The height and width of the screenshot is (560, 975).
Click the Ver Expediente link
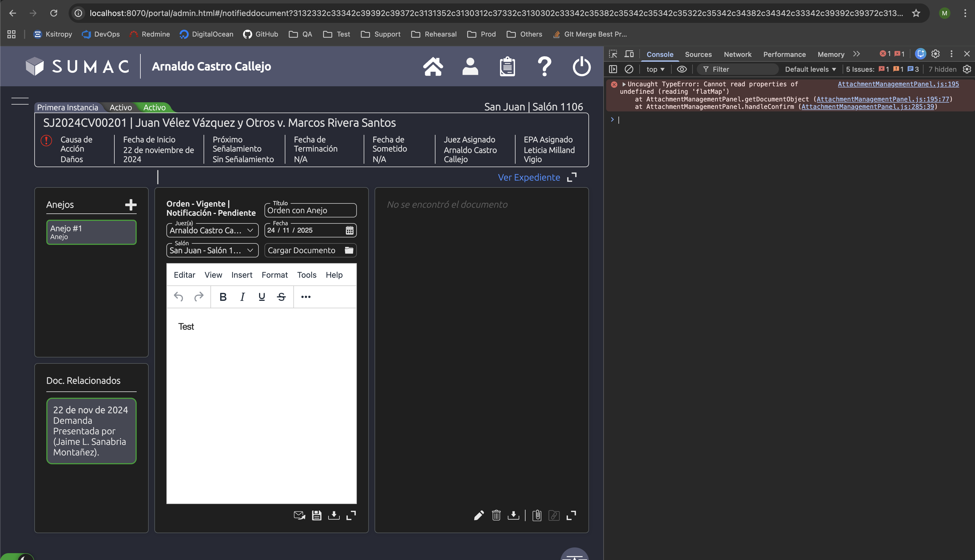point(529,177)
